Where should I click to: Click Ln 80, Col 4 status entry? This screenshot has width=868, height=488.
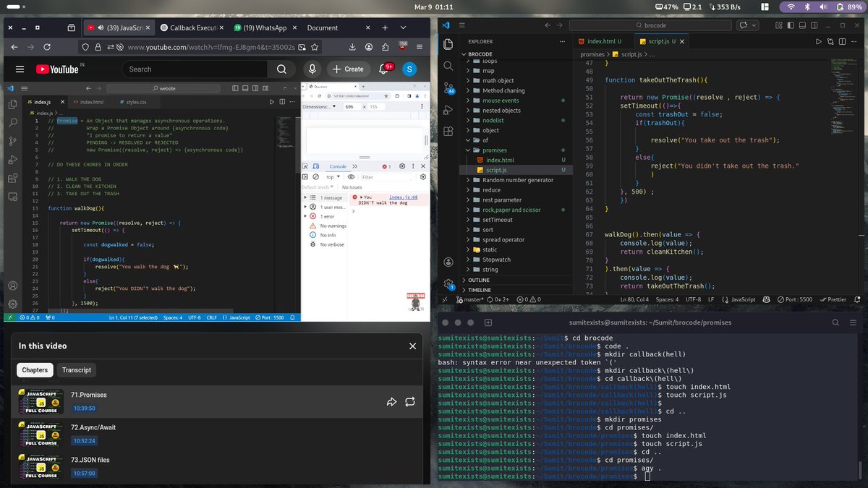tap(634, 299)
